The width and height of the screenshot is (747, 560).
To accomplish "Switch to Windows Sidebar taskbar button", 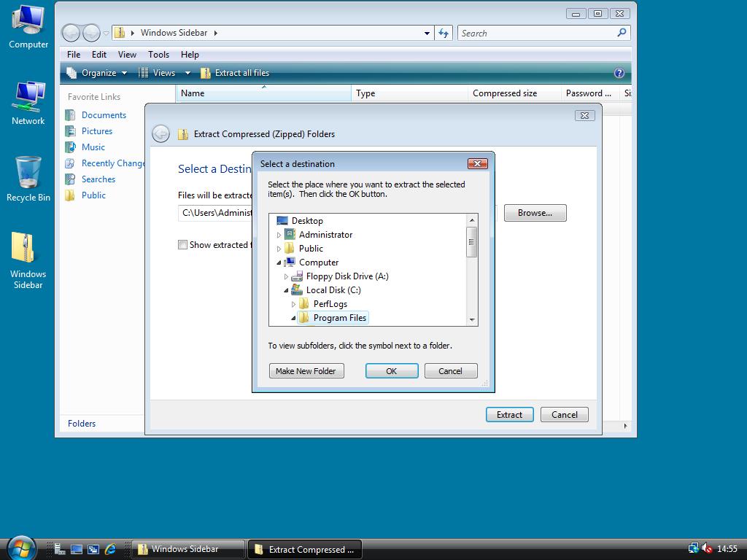I will coord(187,549).
